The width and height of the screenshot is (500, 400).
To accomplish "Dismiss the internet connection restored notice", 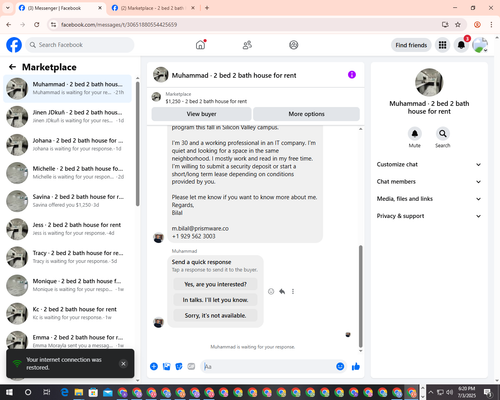I will [123, 364].
